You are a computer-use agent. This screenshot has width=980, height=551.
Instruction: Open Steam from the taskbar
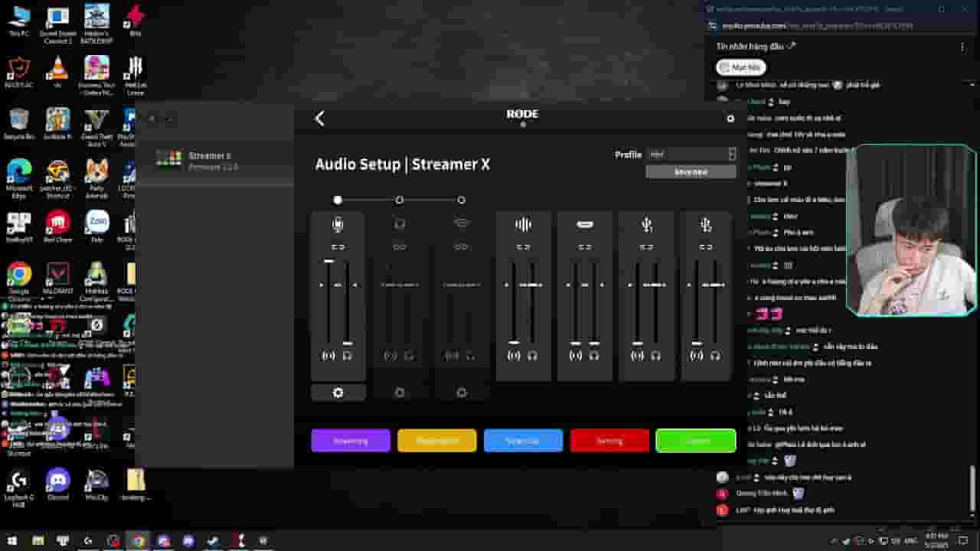click(214, 541)
